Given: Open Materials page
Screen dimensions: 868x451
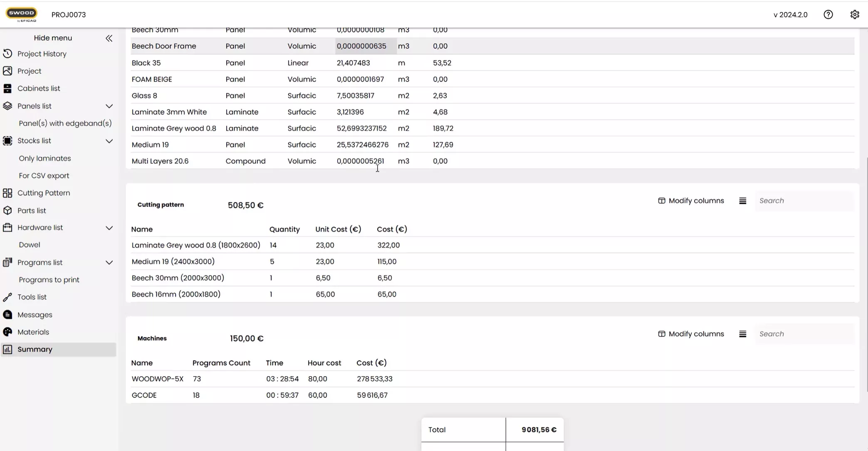Looking at the screenshot, I should click(x=33, y=332).
